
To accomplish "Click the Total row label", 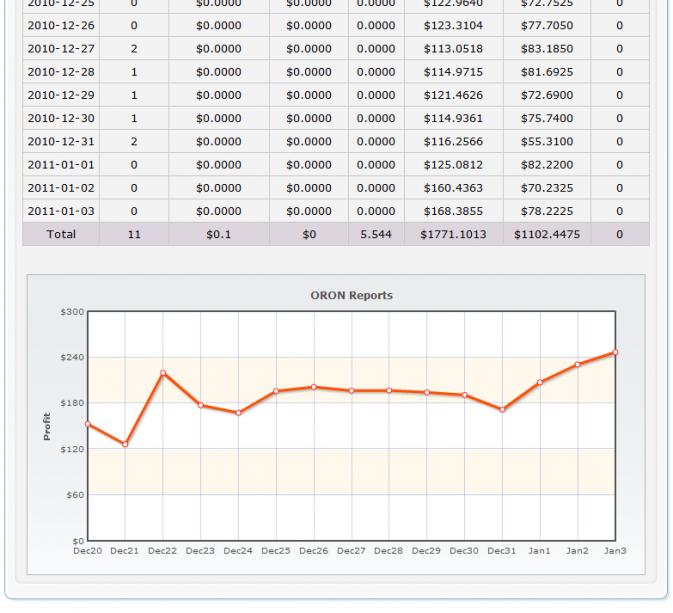I will (61, 234).
